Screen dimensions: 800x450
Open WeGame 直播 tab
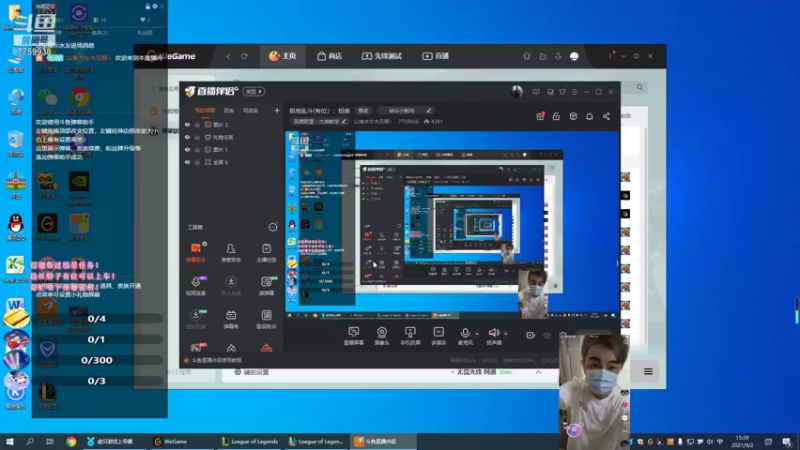(x=436, y=56)
